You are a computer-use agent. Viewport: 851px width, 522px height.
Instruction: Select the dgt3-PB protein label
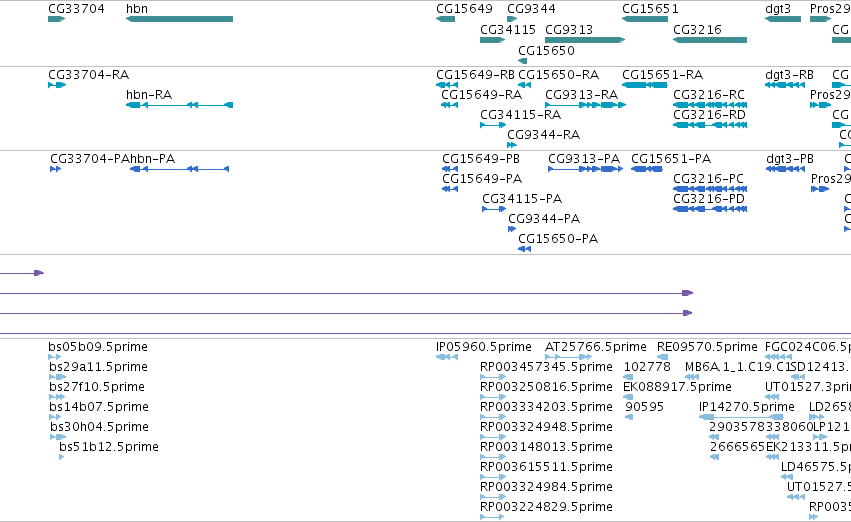(790, 158)
